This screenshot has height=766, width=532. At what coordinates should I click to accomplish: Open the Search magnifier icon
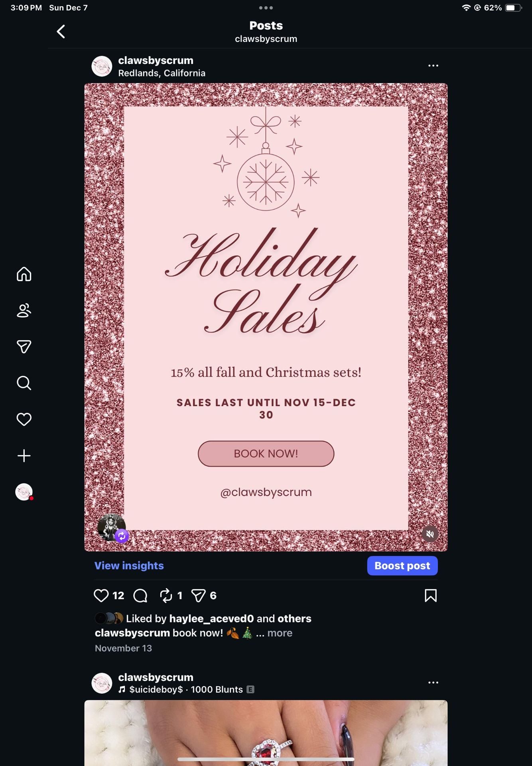point(24,383)
